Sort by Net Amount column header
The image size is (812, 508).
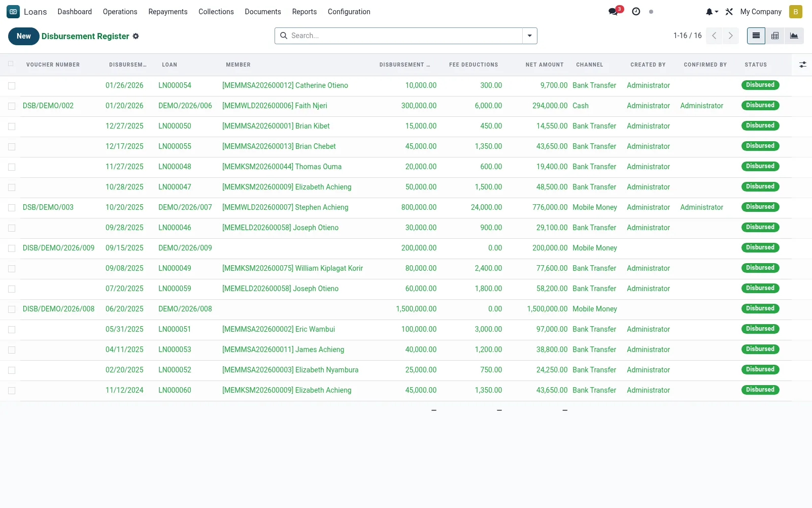(545, 65)
